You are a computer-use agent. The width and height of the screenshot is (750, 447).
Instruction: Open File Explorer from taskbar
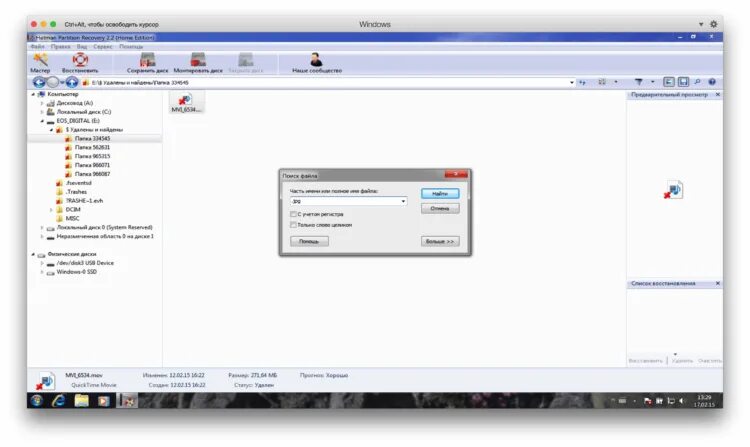(x=81, y=401)
